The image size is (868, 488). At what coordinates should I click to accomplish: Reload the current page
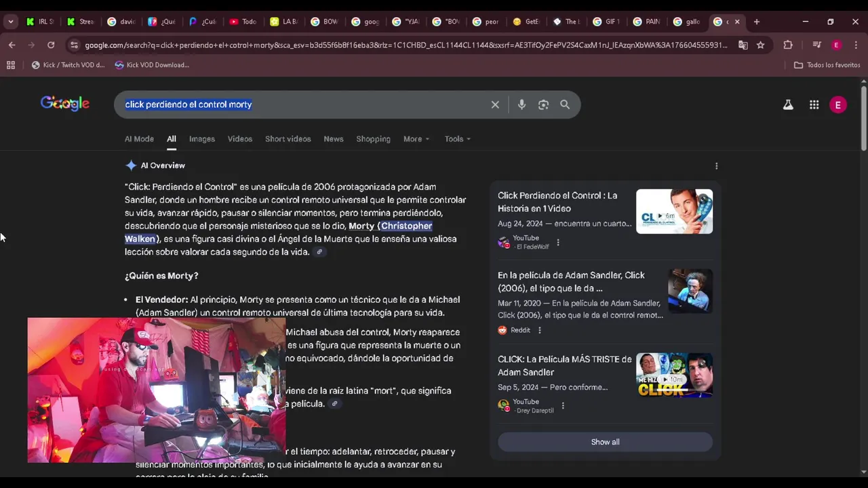point(51,45)
